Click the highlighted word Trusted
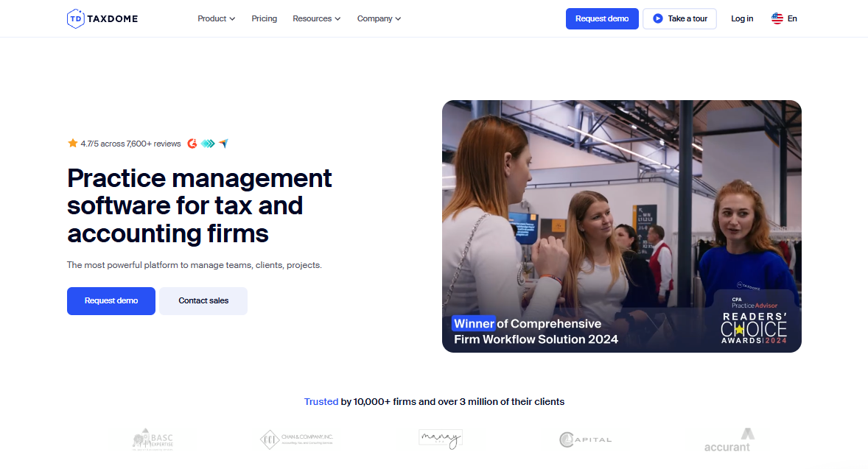 321,401
